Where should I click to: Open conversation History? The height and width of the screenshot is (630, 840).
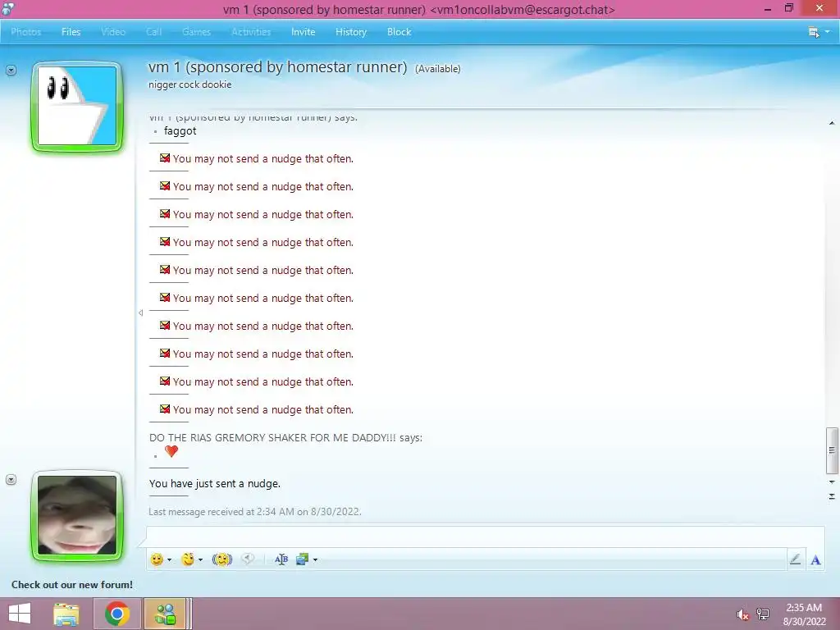click(x=351, y=32)
